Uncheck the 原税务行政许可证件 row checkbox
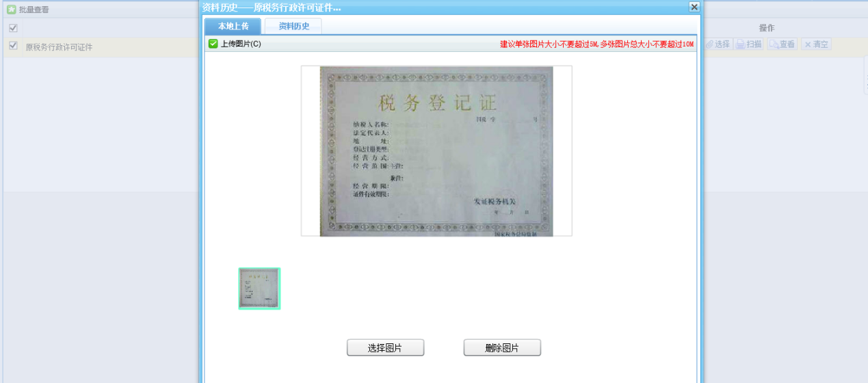 (13, 46)
